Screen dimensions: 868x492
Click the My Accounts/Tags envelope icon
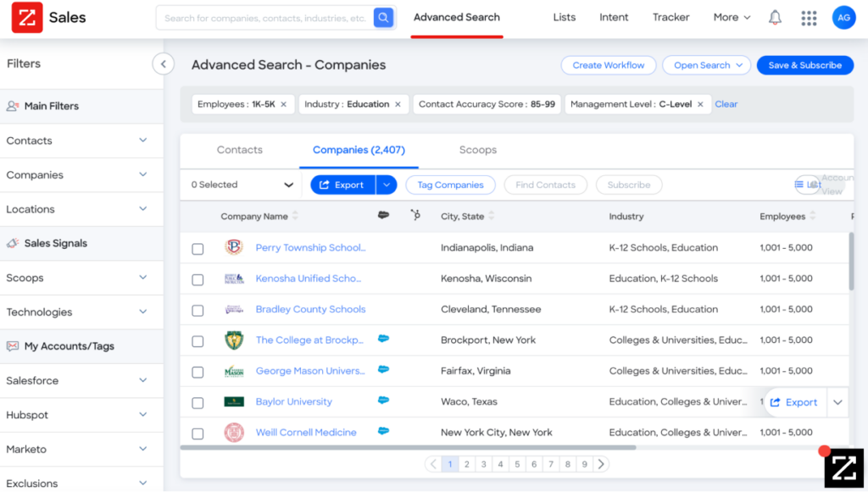point(12,346)
